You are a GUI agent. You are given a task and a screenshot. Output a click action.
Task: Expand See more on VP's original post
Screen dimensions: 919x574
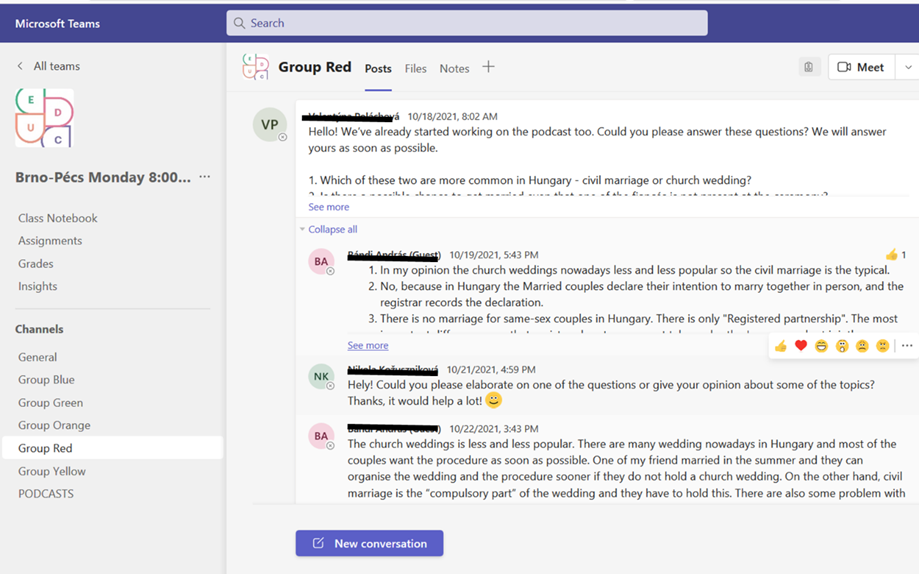coord(328,207)
